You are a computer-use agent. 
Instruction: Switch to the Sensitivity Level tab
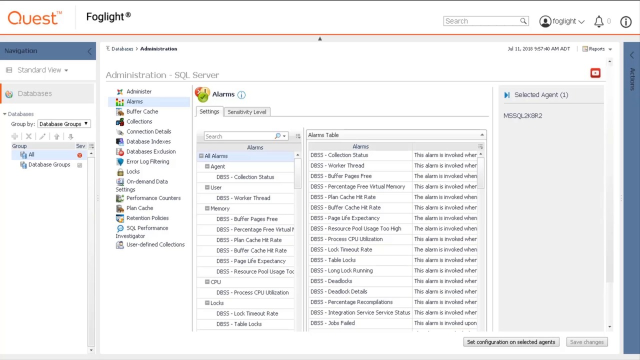[247, 112]
